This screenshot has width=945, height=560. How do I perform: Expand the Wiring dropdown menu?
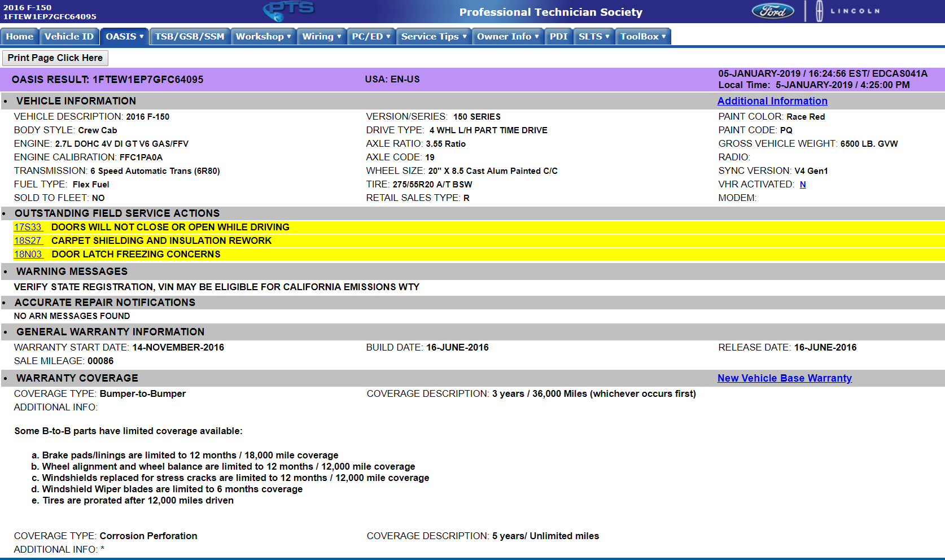[x=321, y=37]
